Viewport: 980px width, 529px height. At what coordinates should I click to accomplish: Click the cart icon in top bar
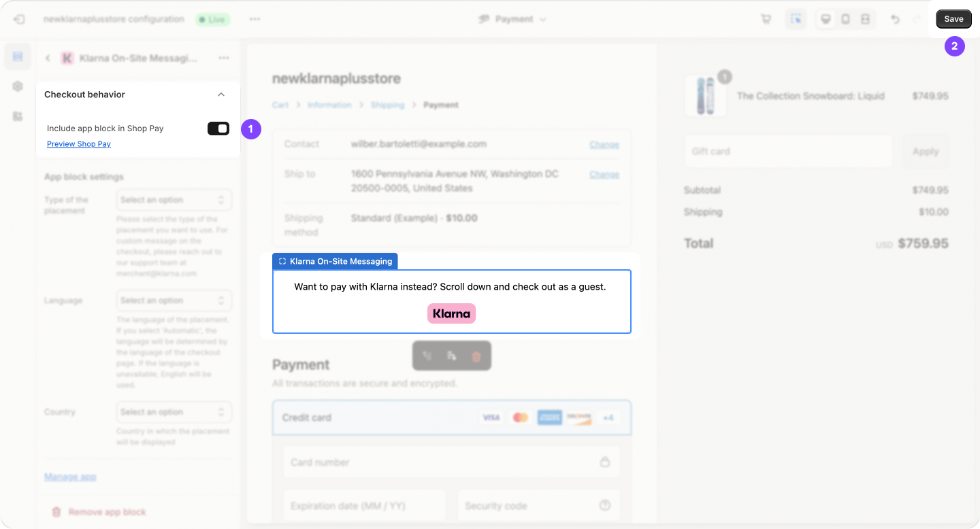pos(766,19)
